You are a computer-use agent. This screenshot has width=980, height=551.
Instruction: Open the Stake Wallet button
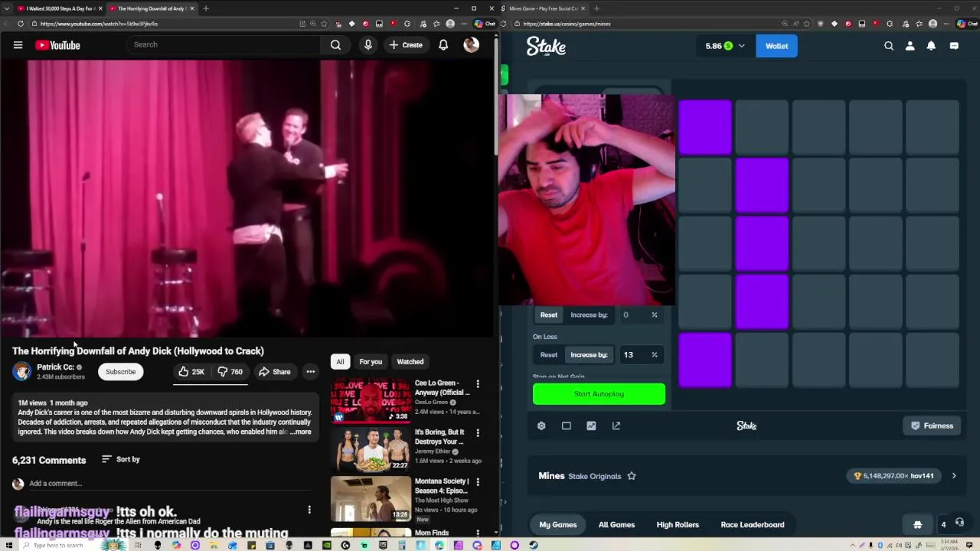point(776,46)
